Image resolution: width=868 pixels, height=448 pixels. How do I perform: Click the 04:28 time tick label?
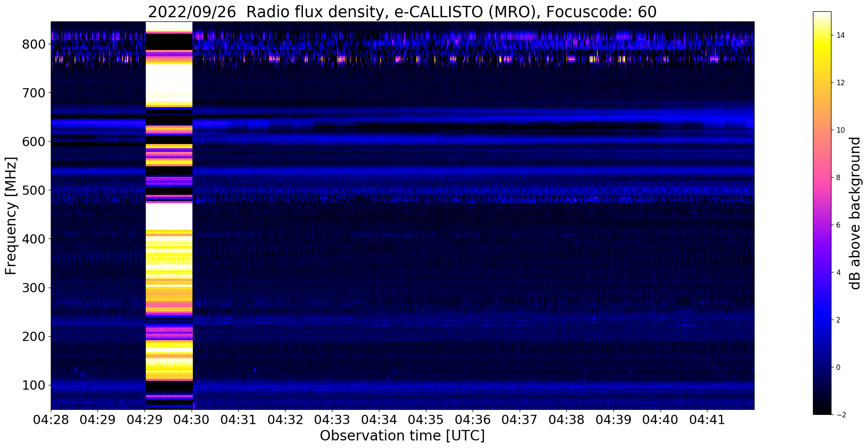51,420
